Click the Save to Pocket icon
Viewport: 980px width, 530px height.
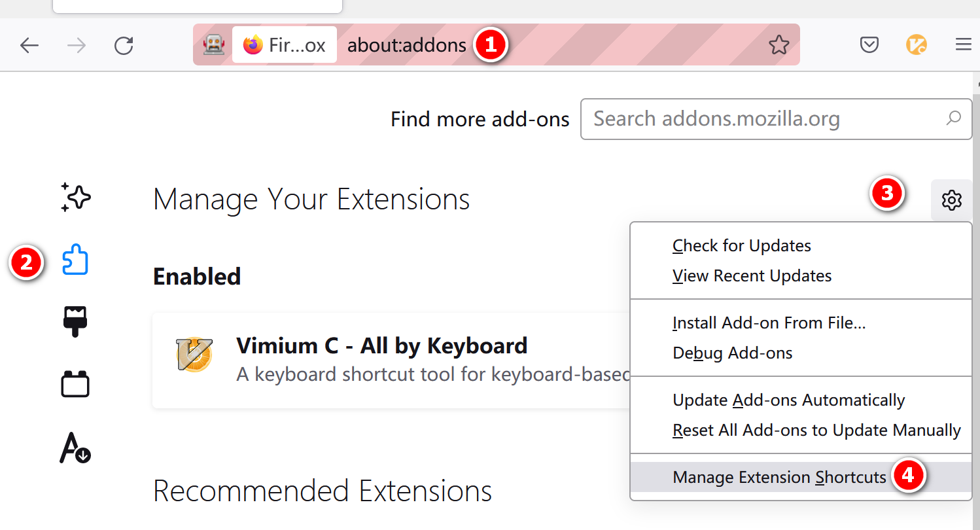[x=869, y=45]
